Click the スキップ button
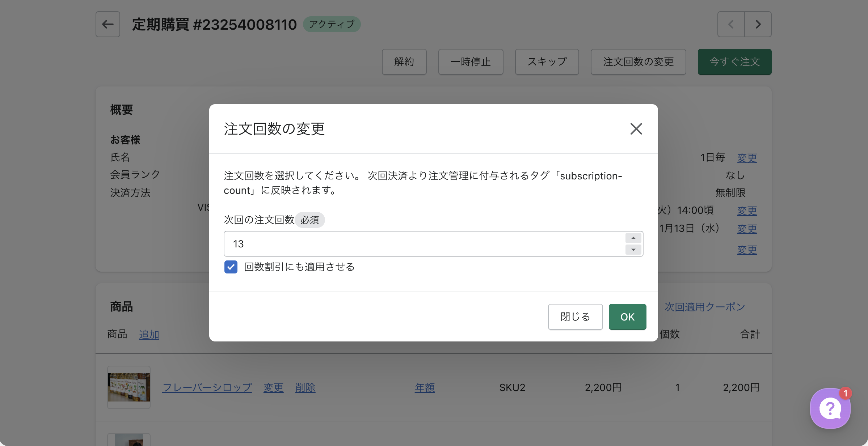Image resolution: width=868 pixels, height=446 pixels. pos(547,62)
